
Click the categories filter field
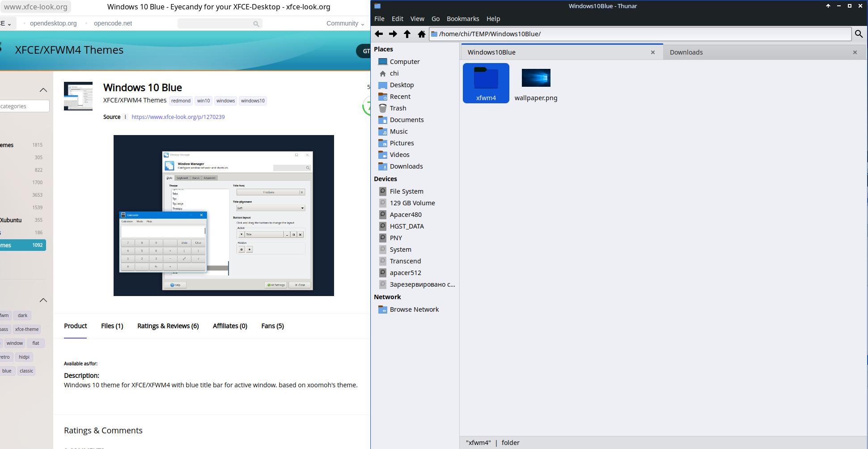click(25, 106)
